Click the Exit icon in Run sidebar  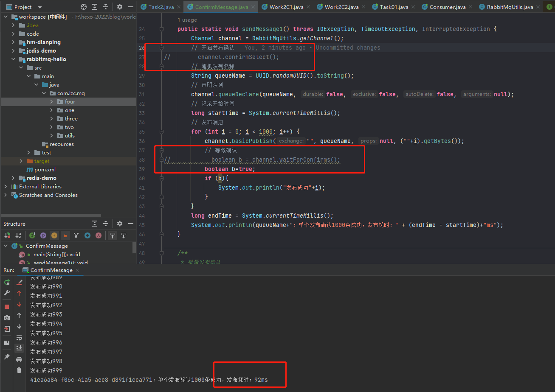[x=7, y=329]
